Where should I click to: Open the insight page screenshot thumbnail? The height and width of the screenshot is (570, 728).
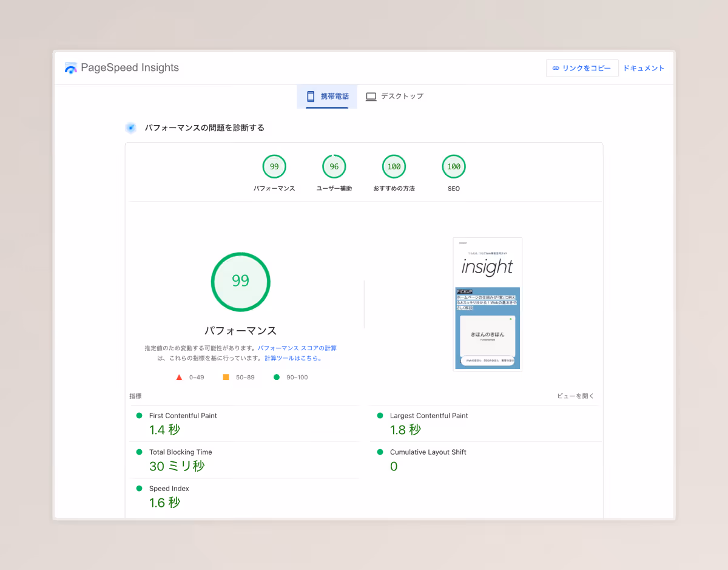(488, 304)
